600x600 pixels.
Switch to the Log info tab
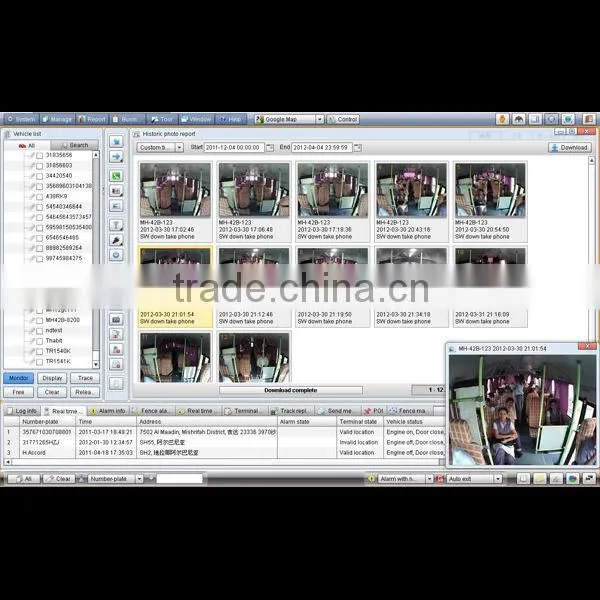[x=22, y=411]
